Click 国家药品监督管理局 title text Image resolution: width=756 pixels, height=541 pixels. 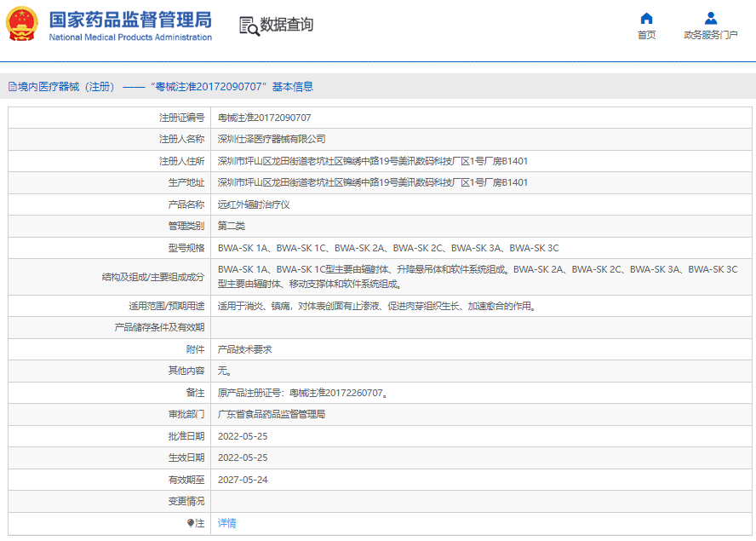[130, 20]
